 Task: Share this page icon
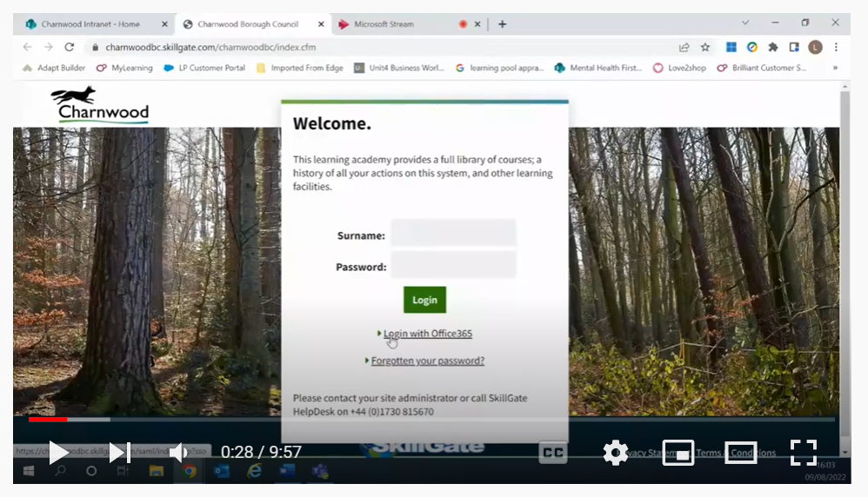pos(684,47)
